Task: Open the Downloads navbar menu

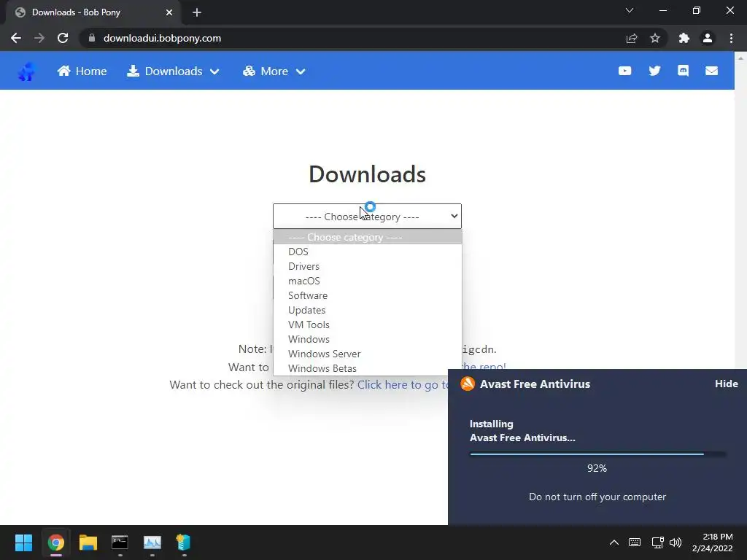Action: pyautogui.click(x=173, y=71)
